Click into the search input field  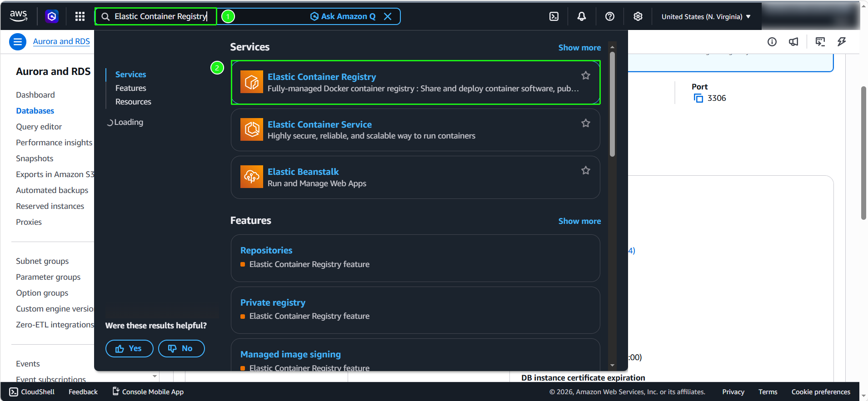click(x=161, y=16)
